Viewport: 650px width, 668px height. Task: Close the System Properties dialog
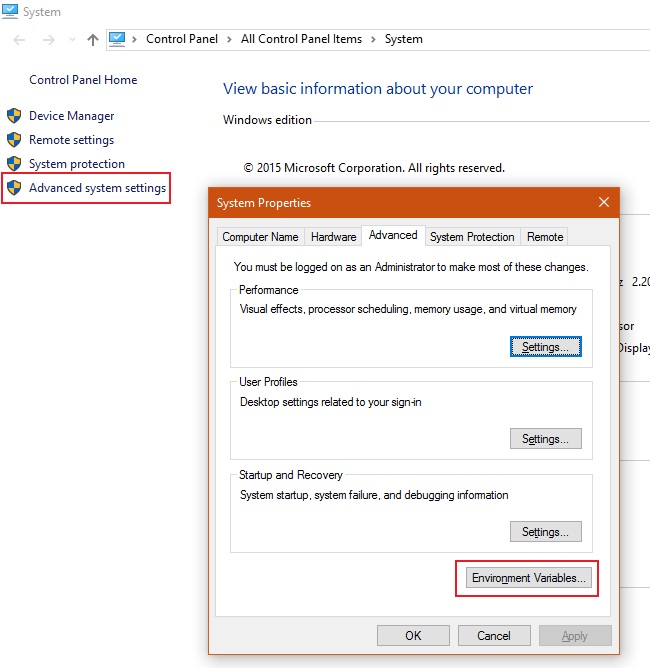[x=604, y=202]
